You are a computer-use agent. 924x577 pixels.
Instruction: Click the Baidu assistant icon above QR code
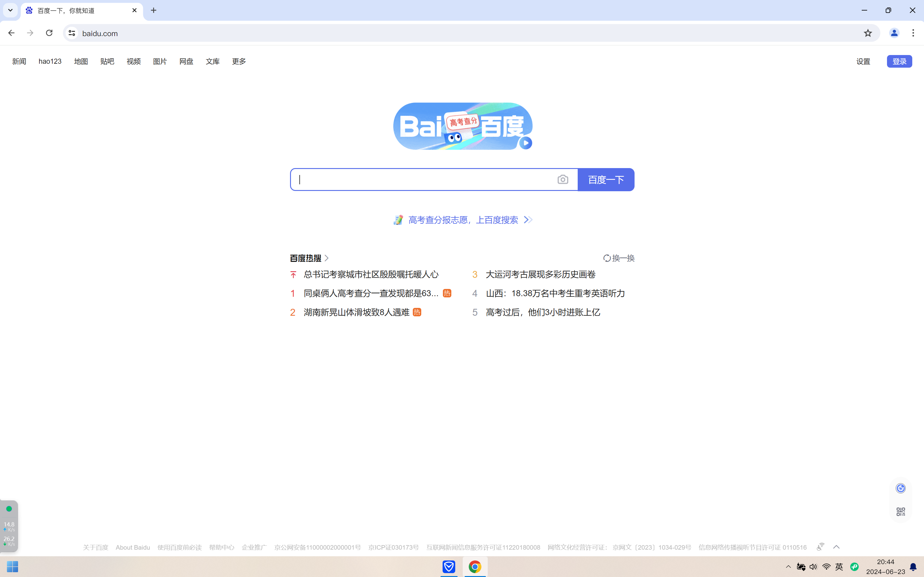click(900, 488)
